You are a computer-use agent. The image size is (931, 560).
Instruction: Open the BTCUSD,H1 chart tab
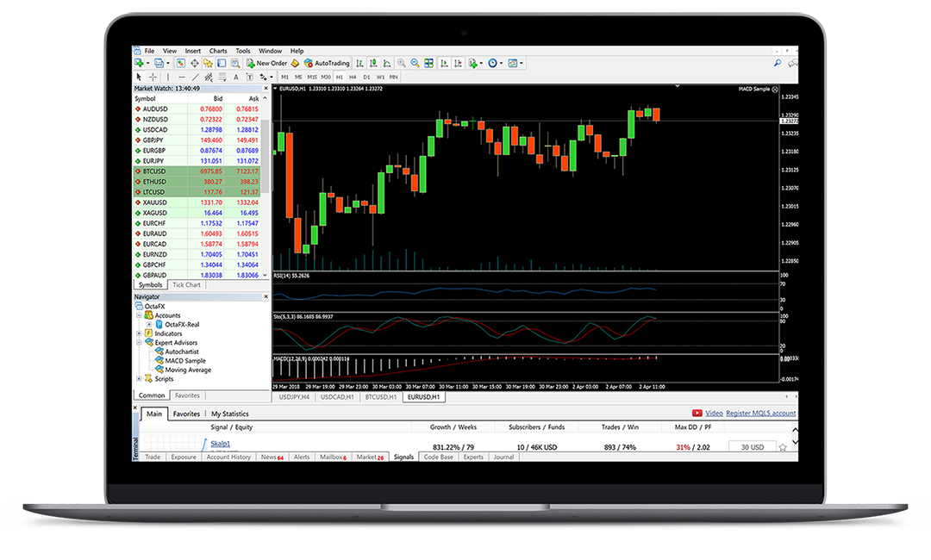381,397
